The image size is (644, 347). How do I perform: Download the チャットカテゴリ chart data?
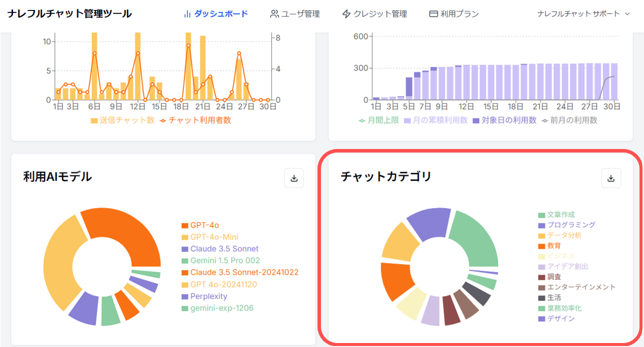(610, 178)
